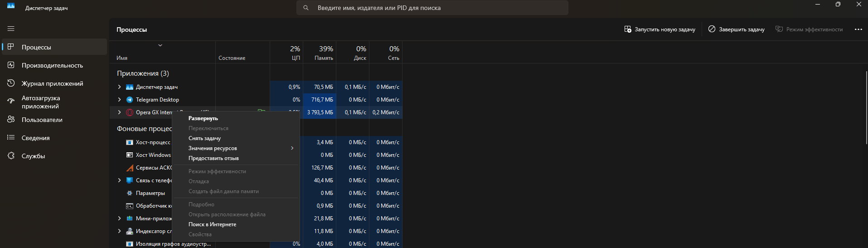Choose Переключиться in the context menu
Screen dimensions: 868x248
click(x=236, y=128)
